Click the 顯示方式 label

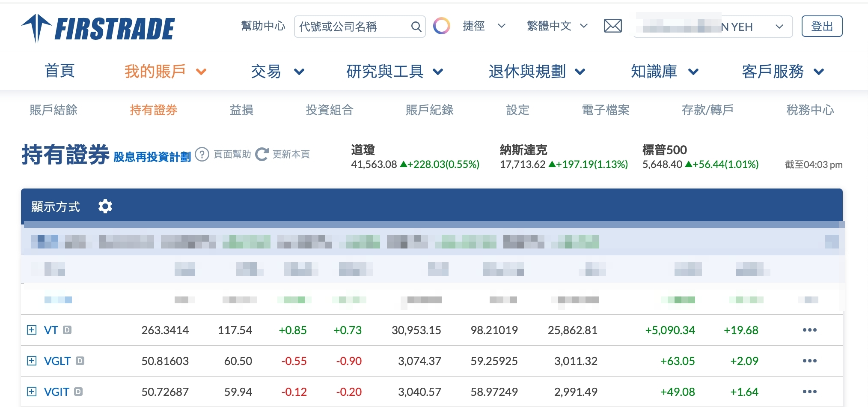[56, 206]
